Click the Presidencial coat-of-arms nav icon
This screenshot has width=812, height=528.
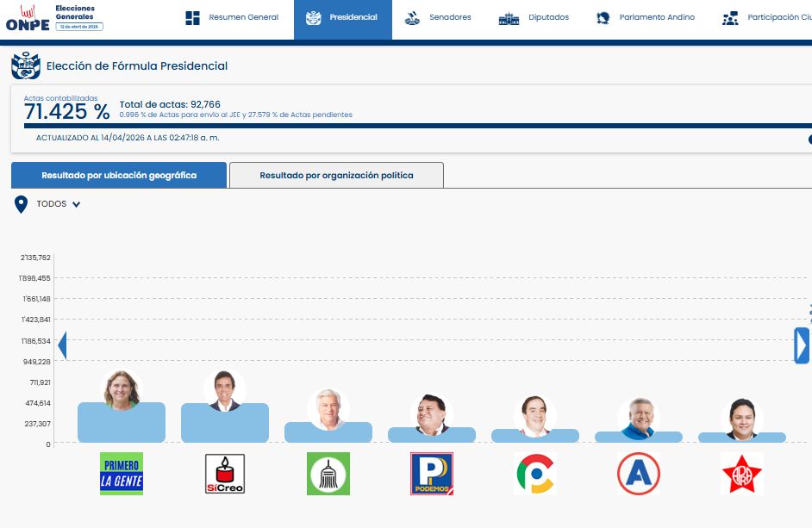313,18
